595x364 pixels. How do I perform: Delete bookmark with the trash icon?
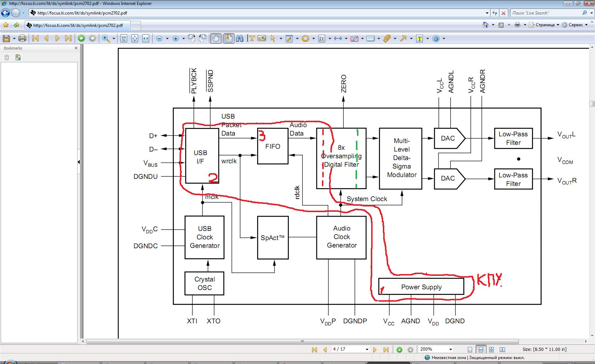7,57
